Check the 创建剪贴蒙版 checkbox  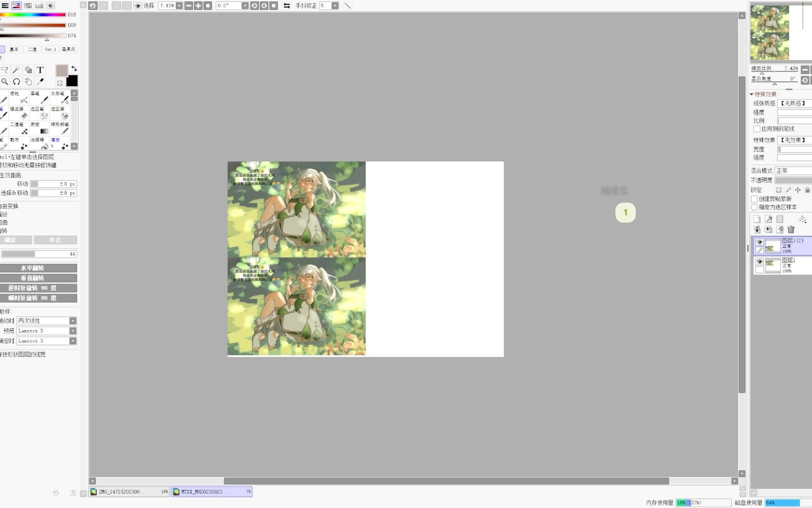point(754,199)
